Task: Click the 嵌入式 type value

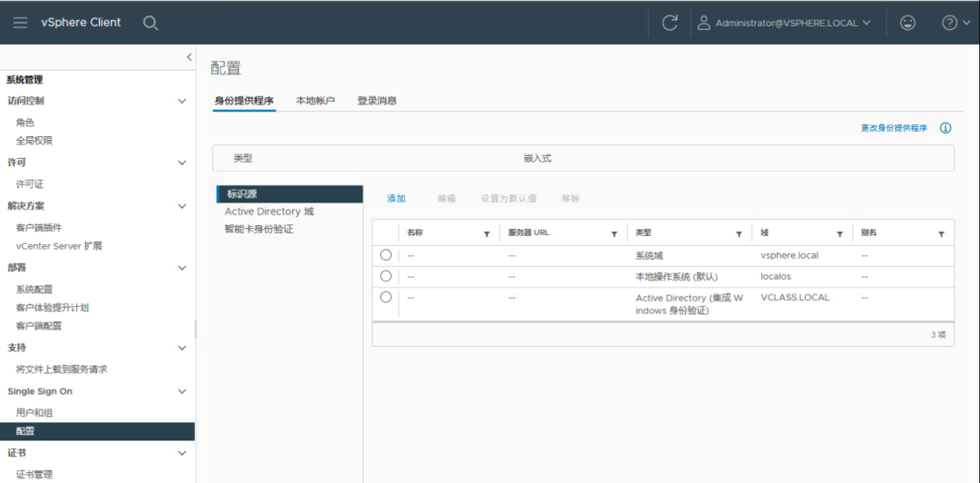Action: tap(537, 158)
